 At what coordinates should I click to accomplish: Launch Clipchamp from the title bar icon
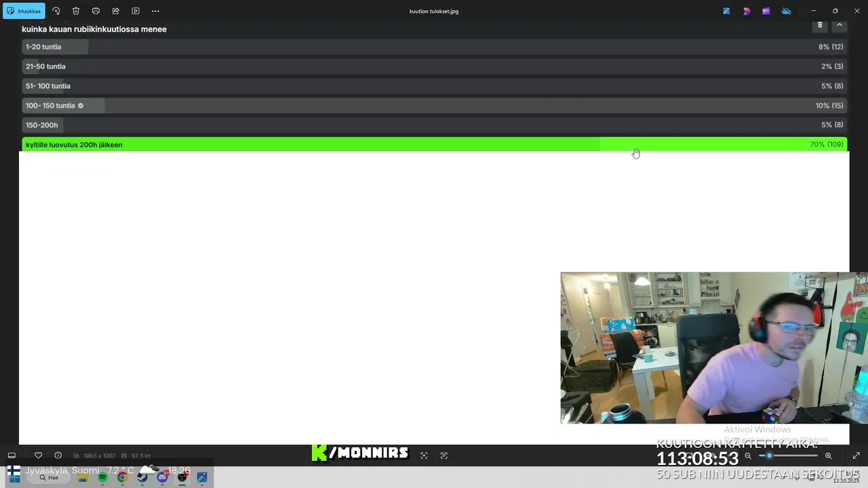click(x=766, y=11)
